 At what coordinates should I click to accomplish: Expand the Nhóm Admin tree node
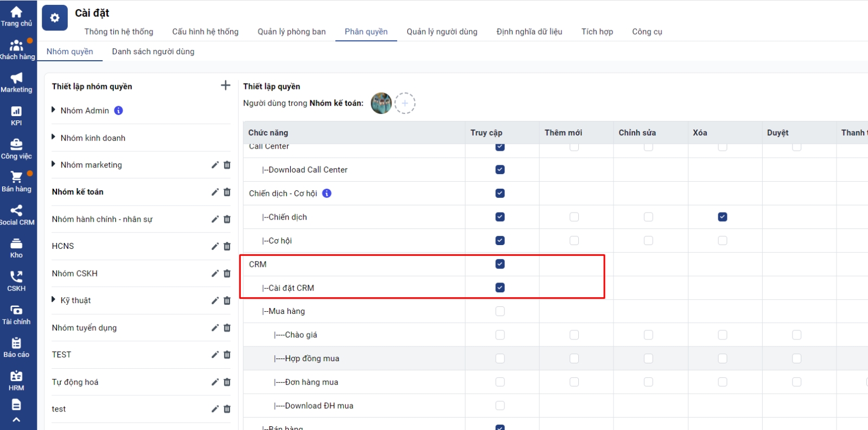pos(54,110)
